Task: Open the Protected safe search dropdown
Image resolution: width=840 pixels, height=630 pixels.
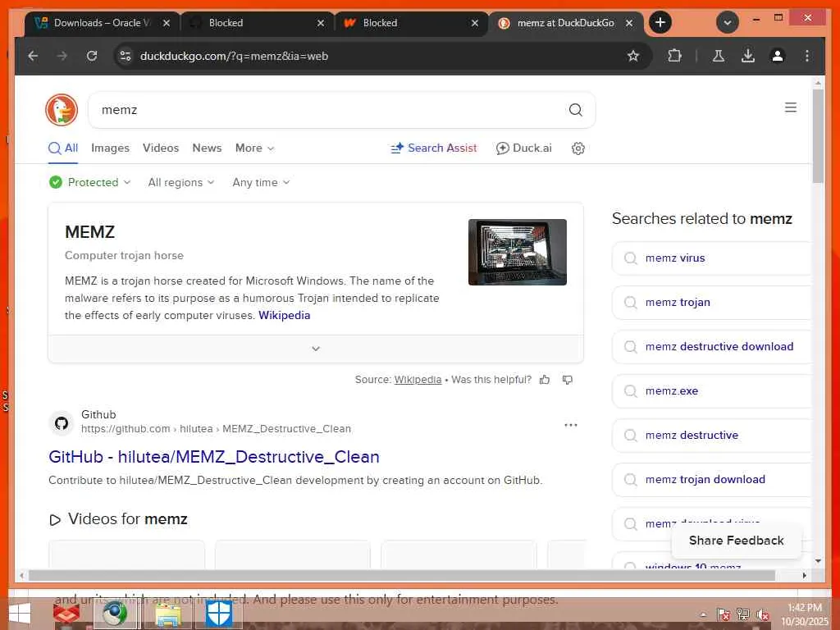Action: 89,183
